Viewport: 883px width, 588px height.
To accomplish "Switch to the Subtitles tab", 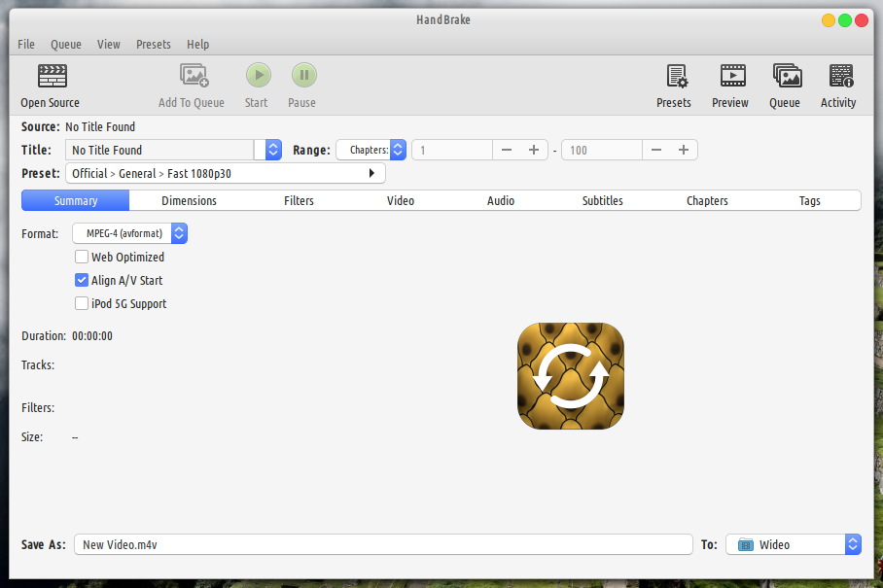I will (602, 200).
